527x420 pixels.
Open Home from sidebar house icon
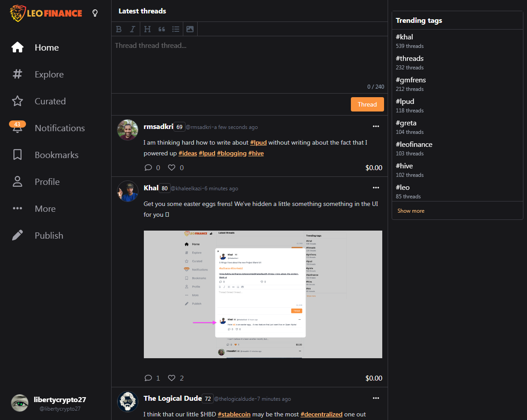[17, 47]
